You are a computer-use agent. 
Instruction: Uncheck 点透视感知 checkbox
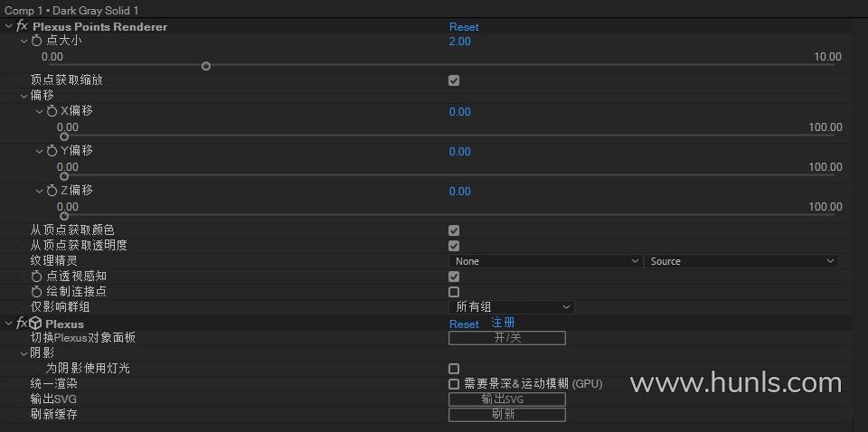(x=454, y=277)
